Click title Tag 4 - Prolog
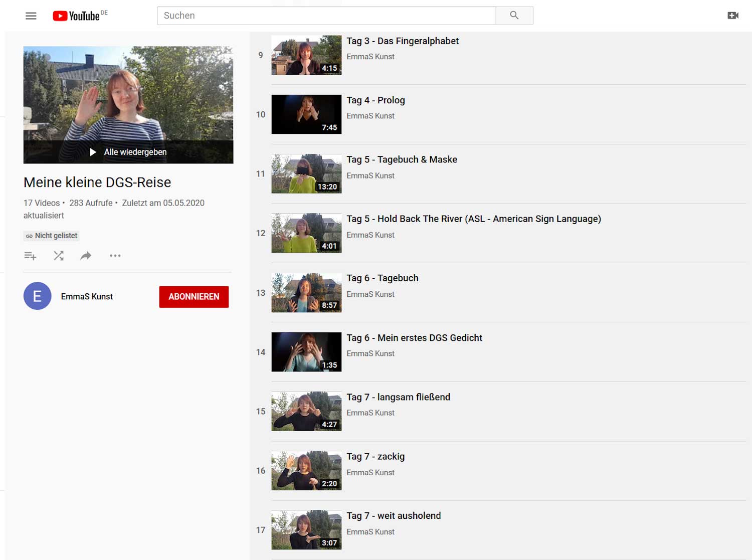 click(x=375, y=100)
